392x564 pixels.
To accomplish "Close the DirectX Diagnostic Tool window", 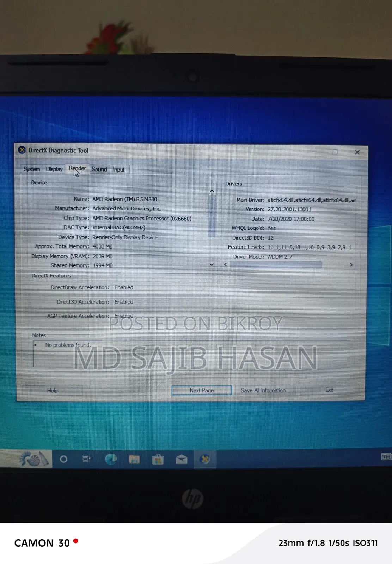I will tap(357, 152).
